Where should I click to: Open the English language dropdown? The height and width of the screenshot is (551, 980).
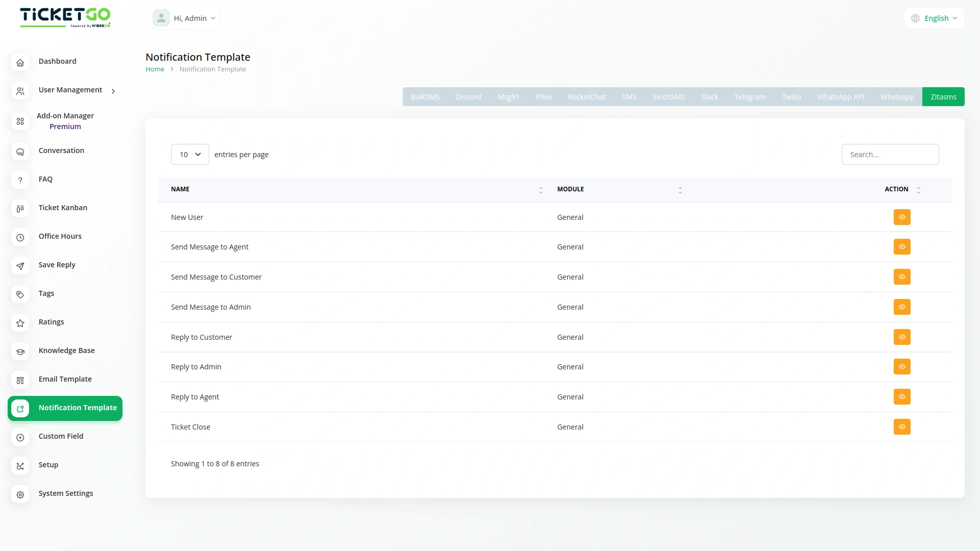tap(935, 18)
